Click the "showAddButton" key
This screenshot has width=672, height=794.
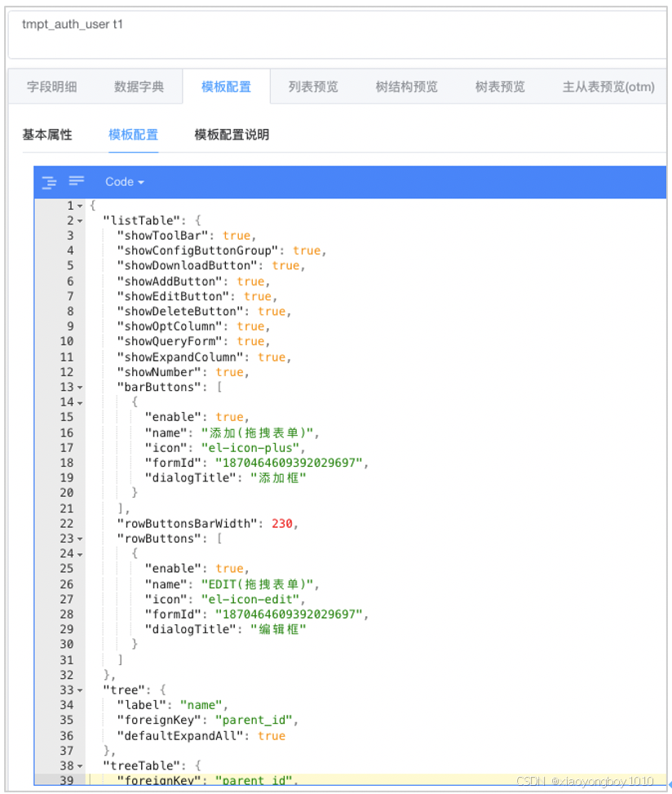pos(170,282)
